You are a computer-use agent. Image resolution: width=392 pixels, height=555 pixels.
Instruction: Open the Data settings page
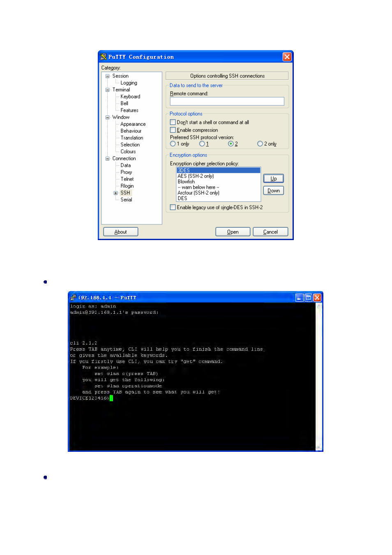click(126, 165)
